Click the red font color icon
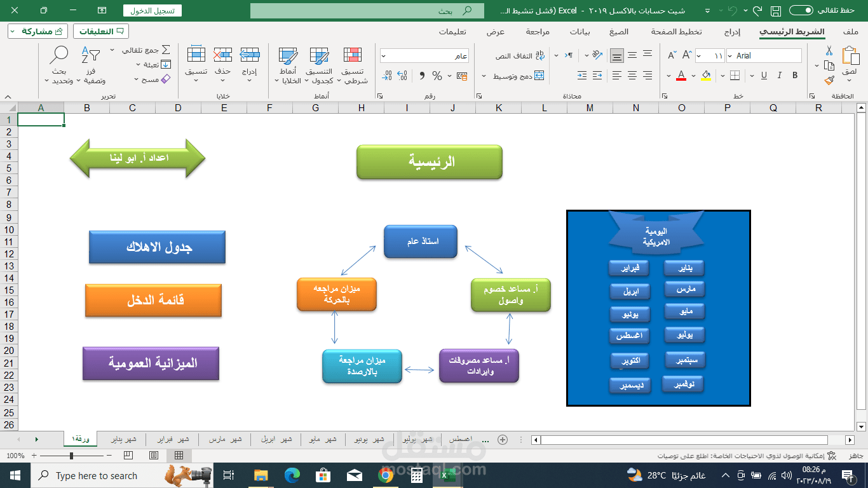868x488 pixels. (x=681, y=76)
